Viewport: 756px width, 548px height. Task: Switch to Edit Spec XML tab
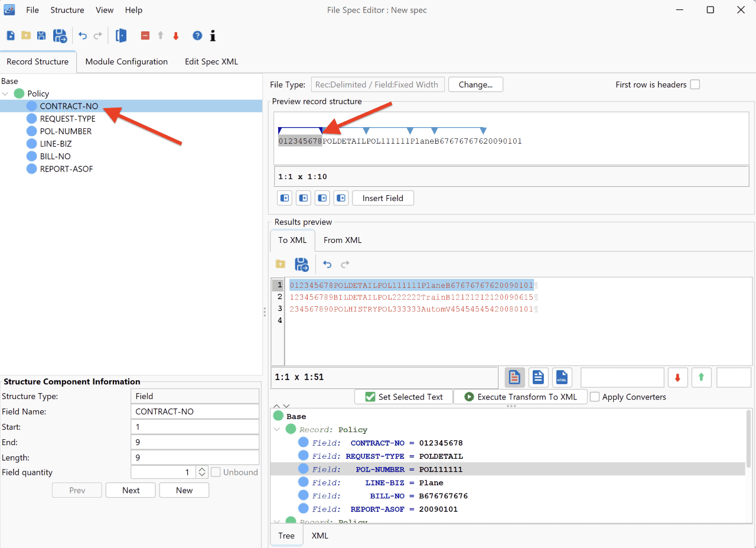pos(211,61)
